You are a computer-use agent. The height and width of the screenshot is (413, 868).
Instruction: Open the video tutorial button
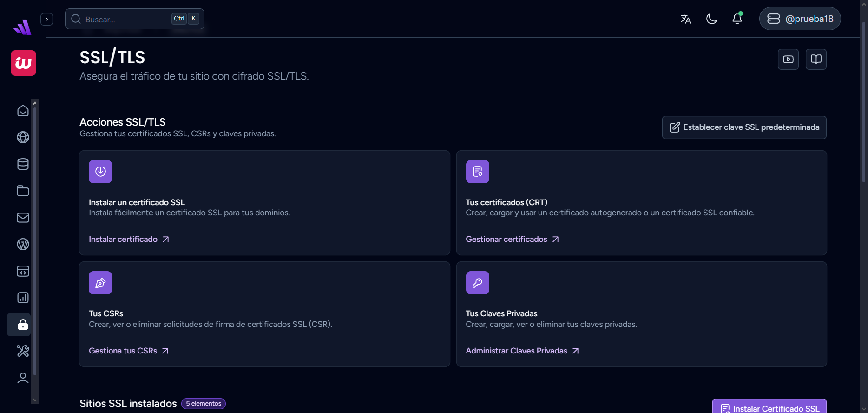coord(788,59)
